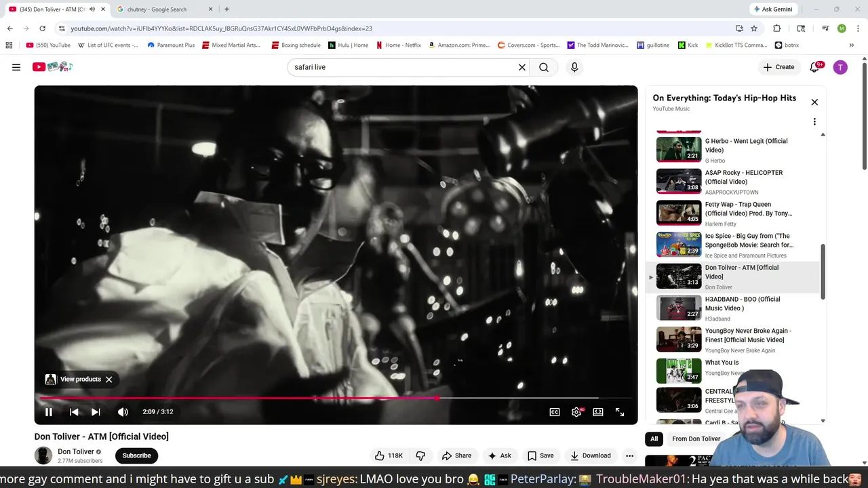Open Chrome three-dot menu
Screen dimensions: 868x488
point(857,28)
